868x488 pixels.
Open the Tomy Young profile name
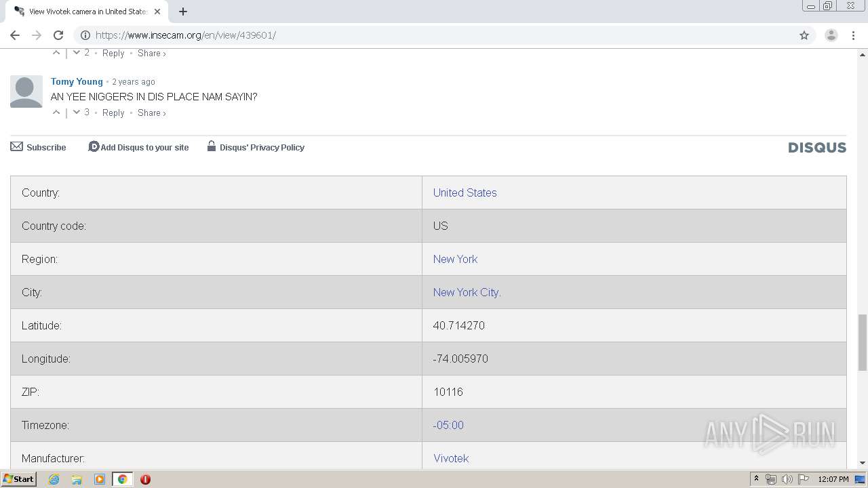[x=77, y=81]
